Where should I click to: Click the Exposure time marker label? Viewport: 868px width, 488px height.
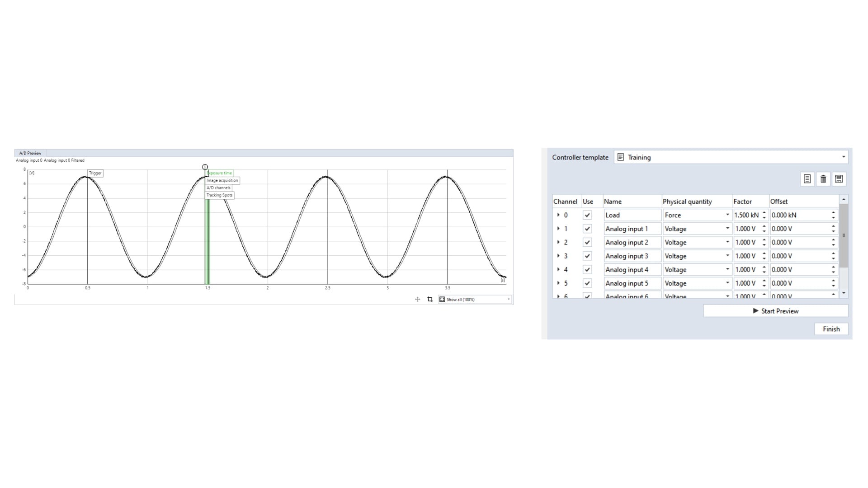[x=219, y=173]
